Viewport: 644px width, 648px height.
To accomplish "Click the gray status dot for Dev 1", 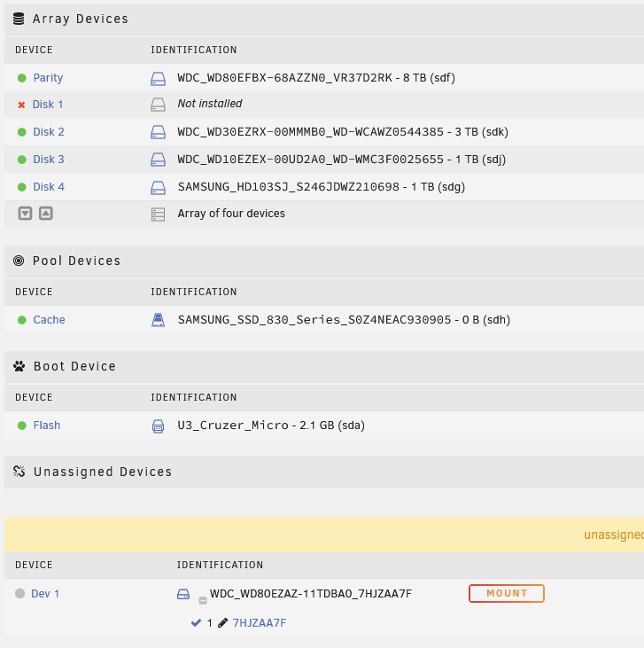I will coord(19,593).
